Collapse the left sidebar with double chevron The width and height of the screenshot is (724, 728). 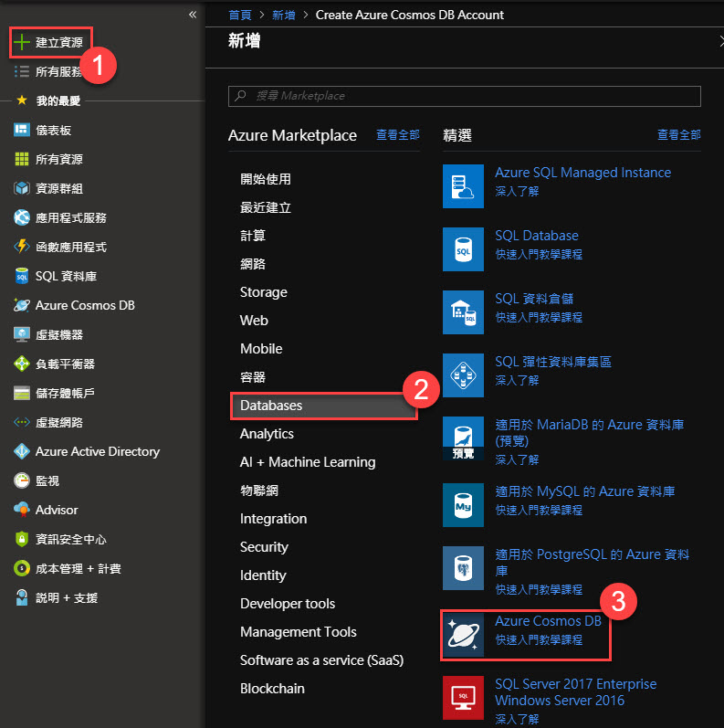[193, 15]
